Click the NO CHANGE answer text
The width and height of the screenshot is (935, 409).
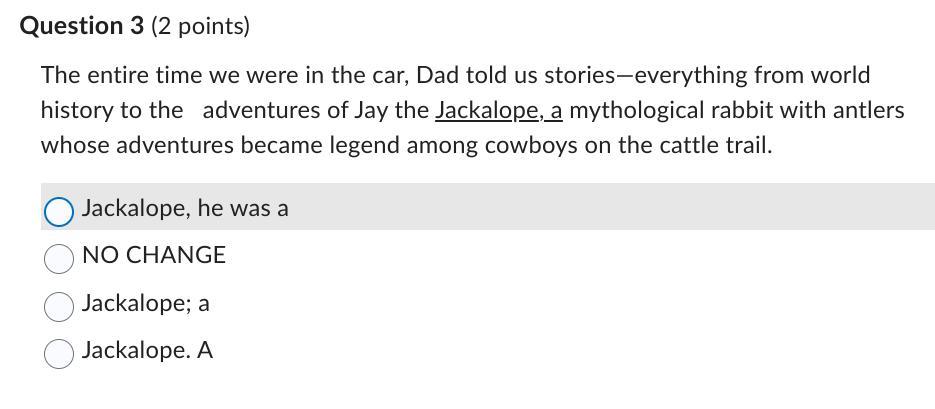point(154,255)
